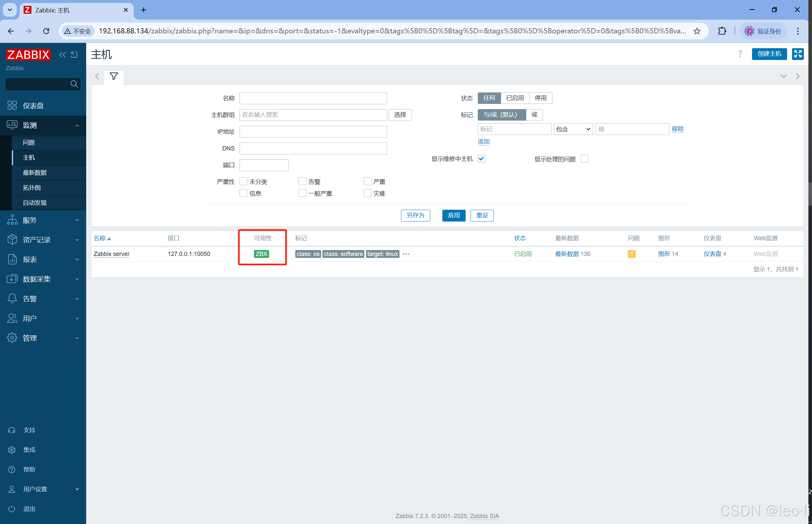
Task: Click the filter funnel icon tab
Action: click(x=114, y=76)
